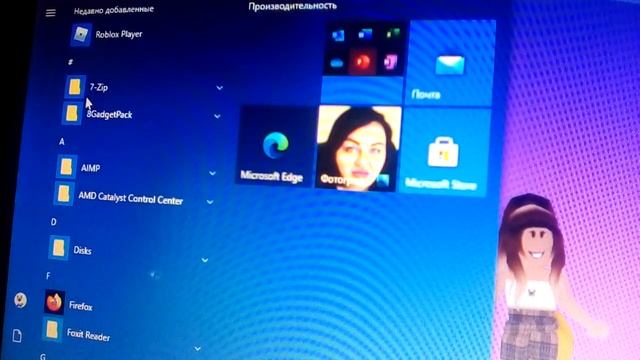
Task: Click the Disks folder icon
Action: (x=58, y=248)
